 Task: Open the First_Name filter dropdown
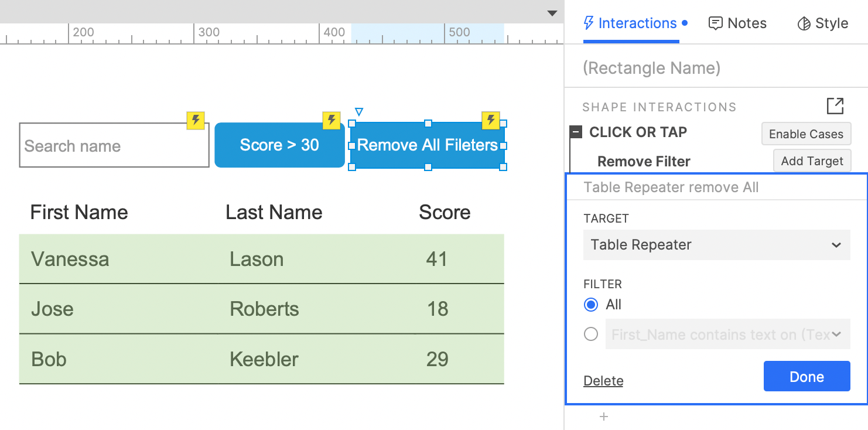(728, 334)
